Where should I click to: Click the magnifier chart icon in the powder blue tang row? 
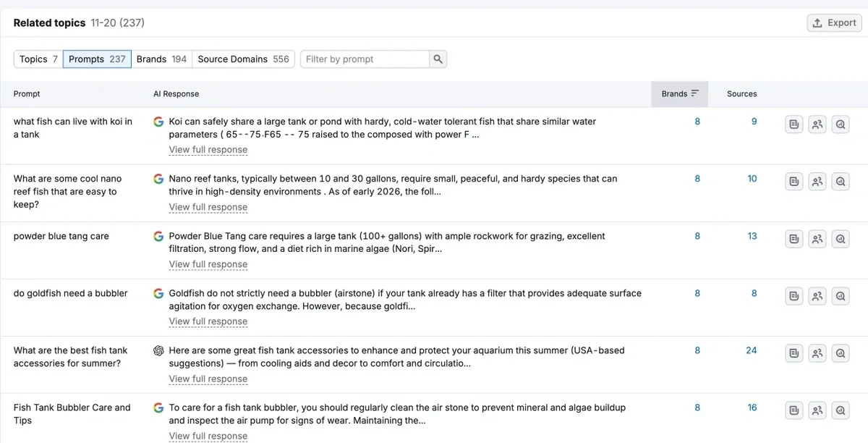click(x=841, y=239)
